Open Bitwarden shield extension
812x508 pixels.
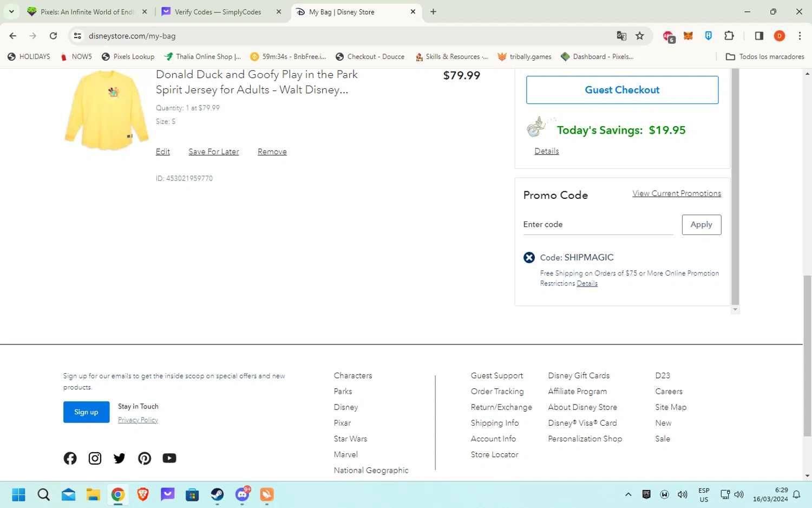(x=709, y=36)
